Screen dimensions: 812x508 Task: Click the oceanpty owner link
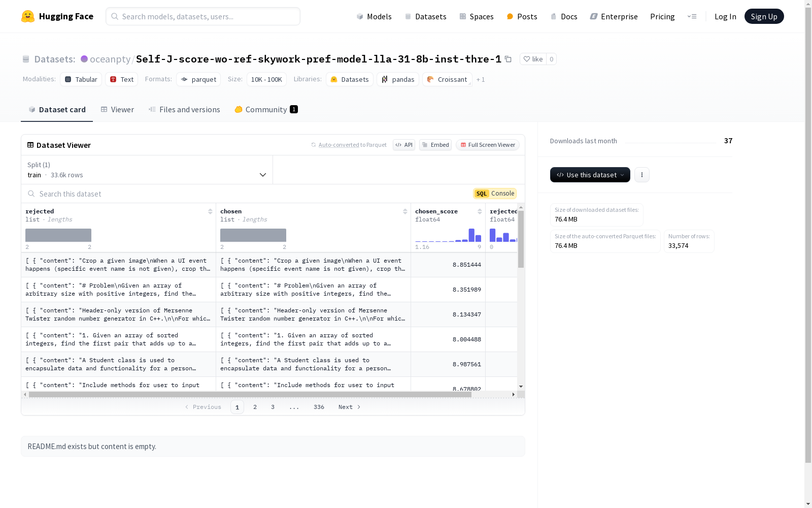(x=110, y=59)
